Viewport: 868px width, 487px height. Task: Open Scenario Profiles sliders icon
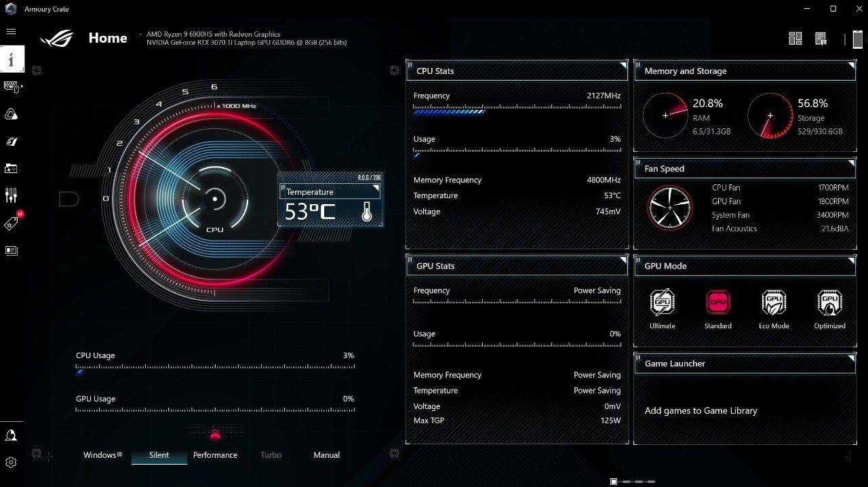(x=11, y=195)
